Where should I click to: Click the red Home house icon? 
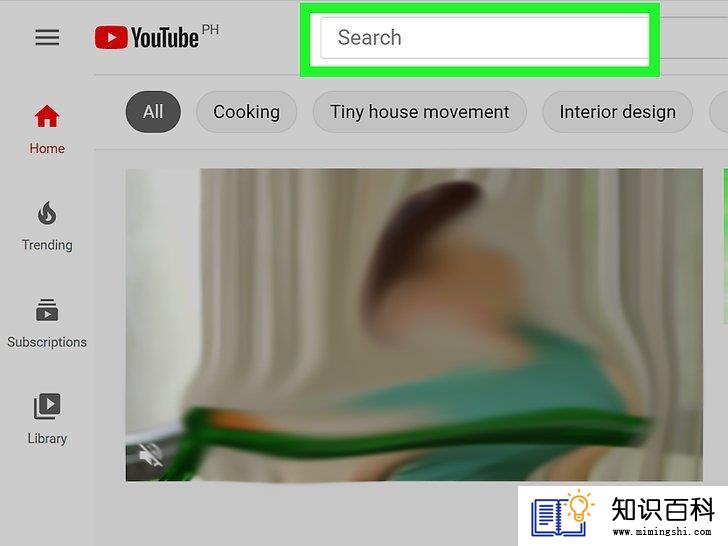[x=47, y=116]
